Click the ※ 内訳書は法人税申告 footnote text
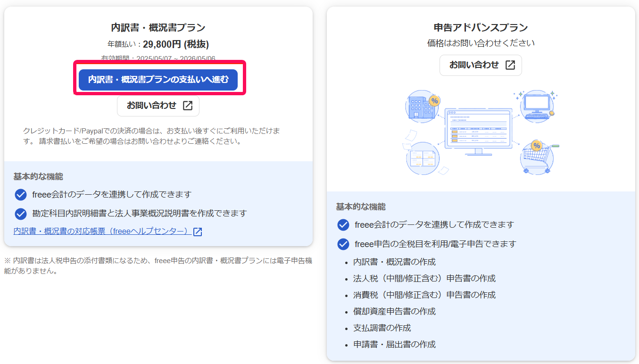 click(x=158, y=266)
